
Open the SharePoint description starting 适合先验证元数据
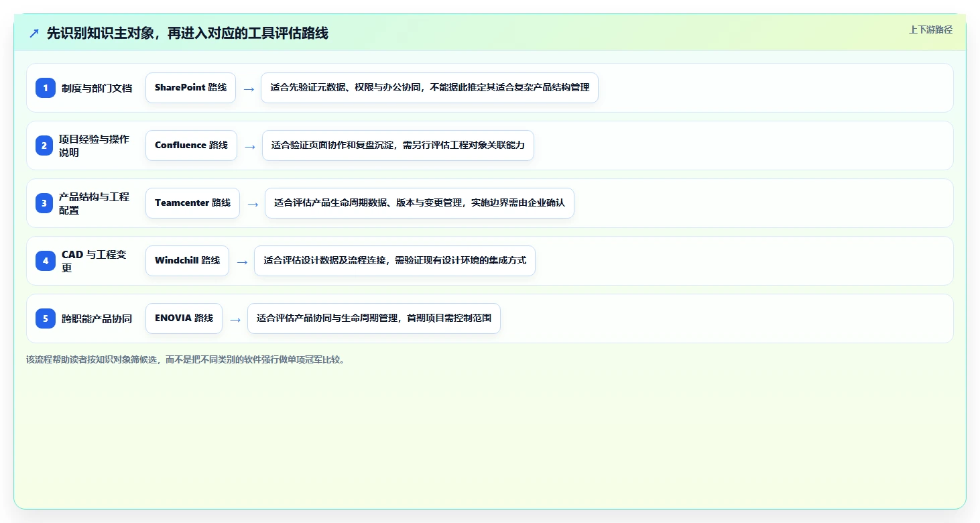430,88
